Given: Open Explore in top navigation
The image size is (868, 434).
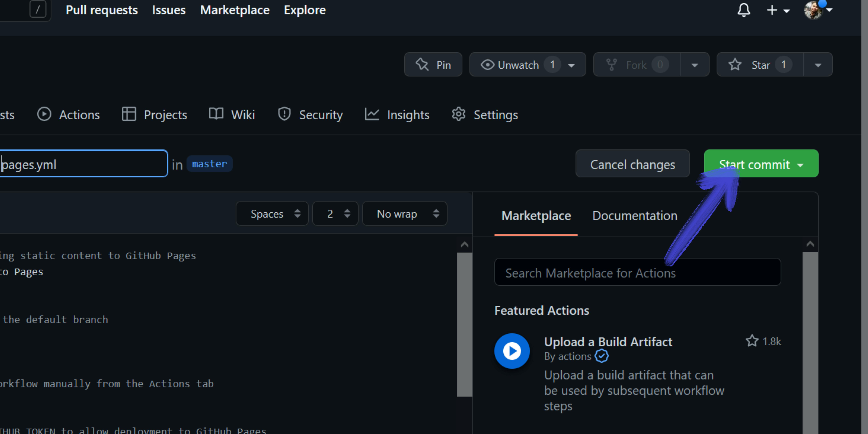Looking at the screenshot, I should (305, 10).
